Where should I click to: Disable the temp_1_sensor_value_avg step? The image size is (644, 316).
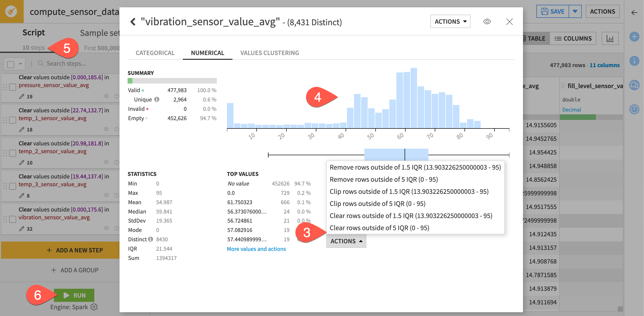[116, 129]
